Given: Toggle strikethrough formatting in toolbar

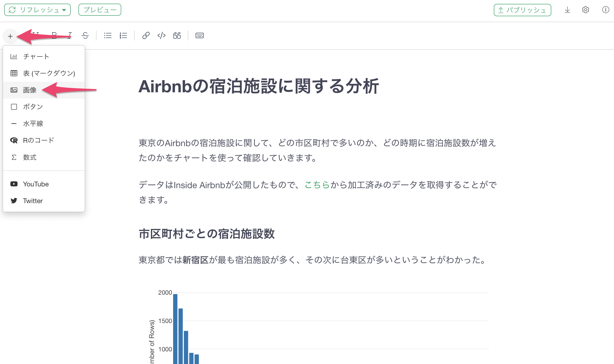Looking at the screenshot, I should (x=85, y=35).
